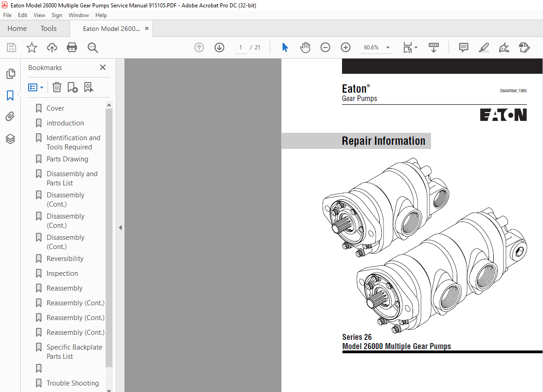This screenshot has width=543, height=392.
Task: Expand fit page options dropdown arrow
Action: click(x=416, y=48)
